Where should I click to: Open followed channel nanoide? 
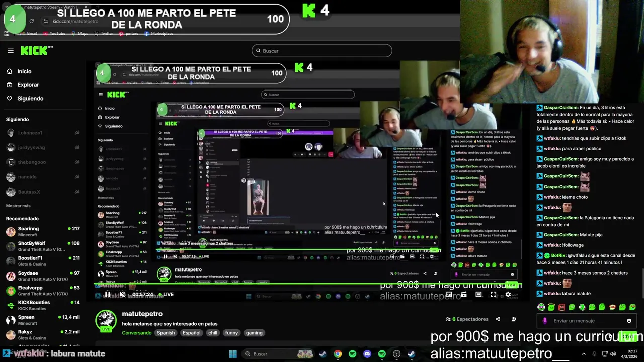(x=43, y=177)
